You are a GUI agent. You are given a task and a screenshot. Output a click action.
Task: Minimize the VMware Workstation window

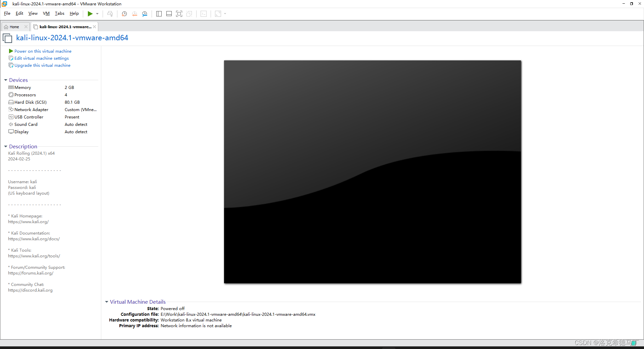(x=624, y=4)
